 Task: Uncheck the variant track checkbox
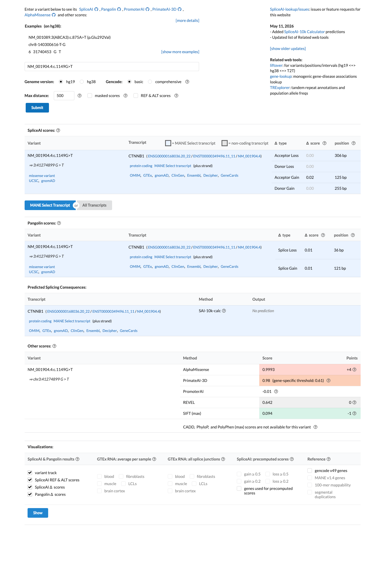pos(30,473)
